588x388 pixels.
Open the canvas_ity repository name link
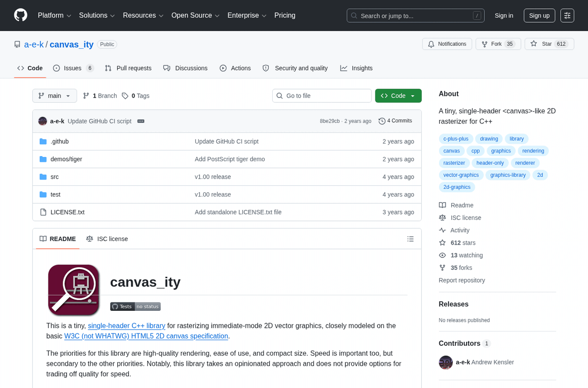(72, 44)
